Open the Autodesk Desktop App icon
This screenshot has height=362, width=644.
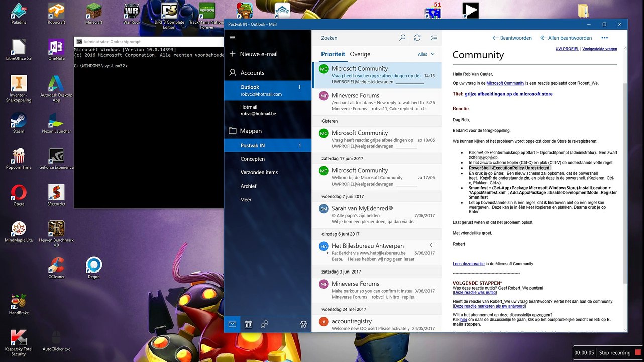coord(56,89)
